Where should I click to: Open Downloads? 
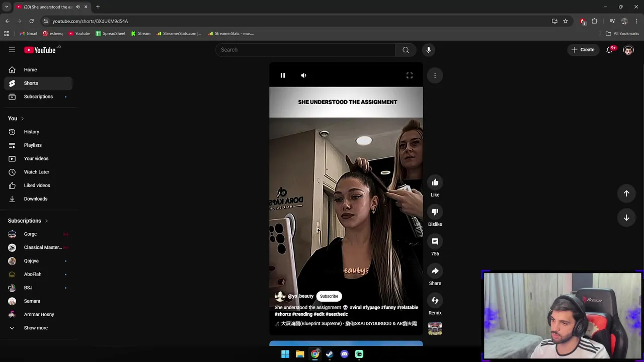coord(38,199)
